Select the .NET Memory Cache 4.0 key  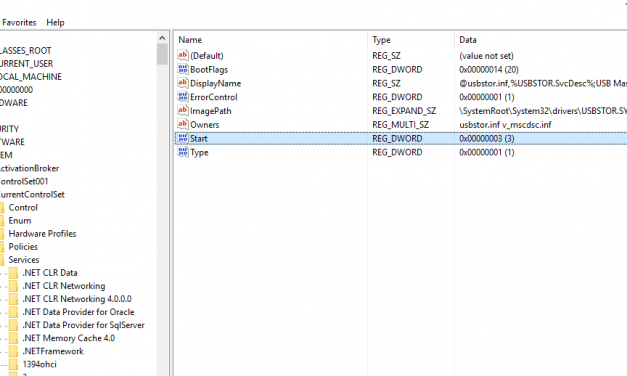click(68, 338)
